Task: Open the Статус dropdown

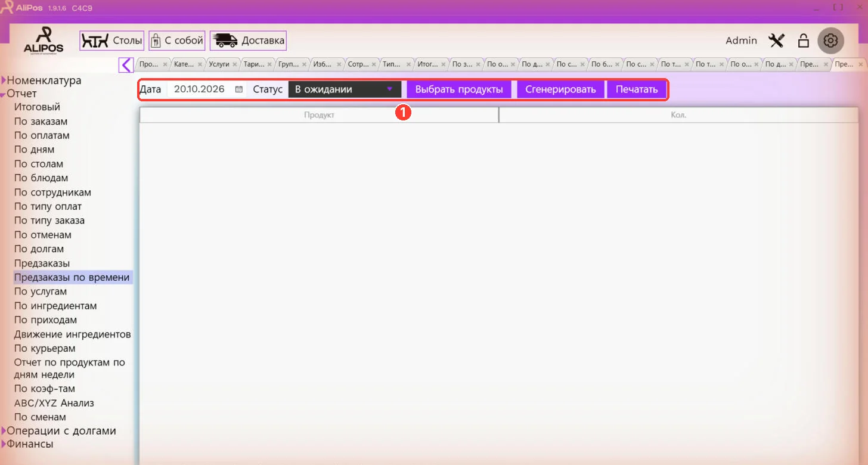Action: pos(344,89)
